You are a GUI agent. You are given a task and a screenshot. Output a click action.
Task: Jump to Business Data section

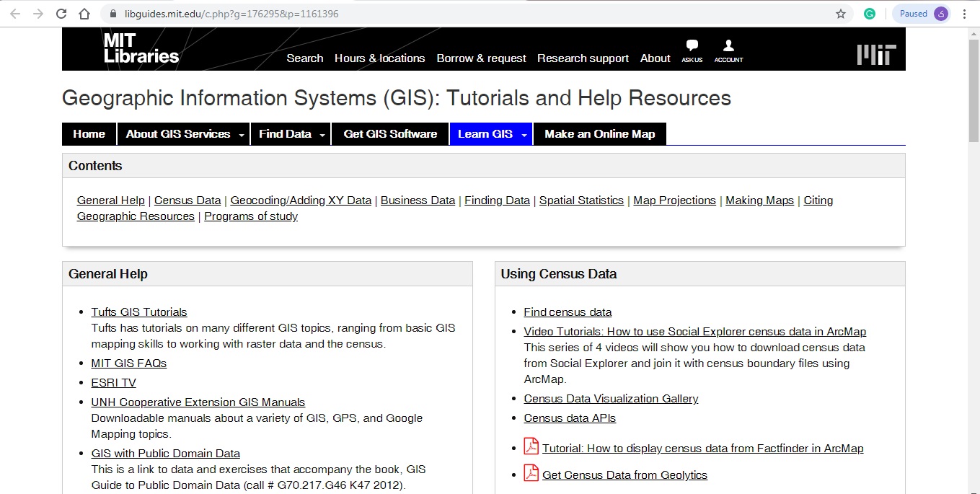pyautogui.click(x=418, y=200)
